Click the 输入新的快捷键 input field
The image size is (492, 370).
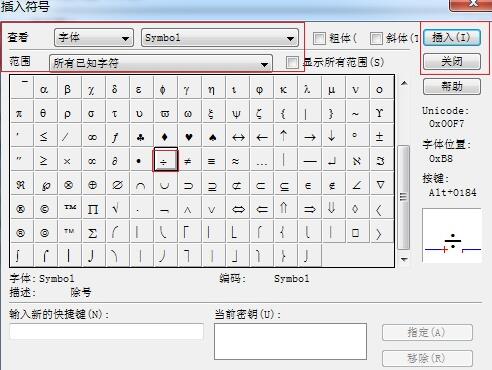tap(107, 331)
